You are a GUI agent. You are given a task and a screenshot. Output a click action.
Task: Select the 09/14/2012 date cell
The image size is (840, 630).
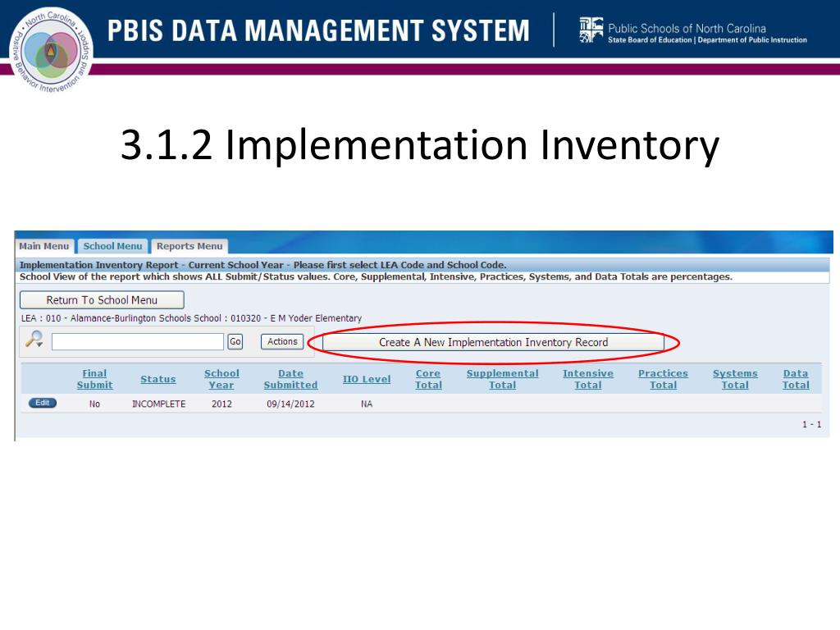tap(290, 404)
